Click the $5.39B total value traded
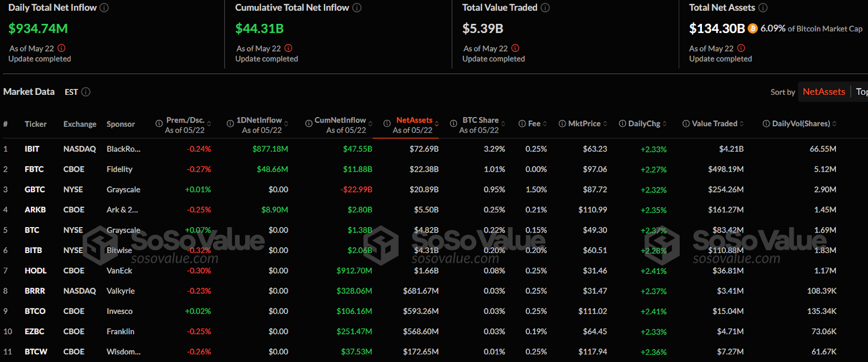Screen dimensions: 868x362 coord(483,28)
